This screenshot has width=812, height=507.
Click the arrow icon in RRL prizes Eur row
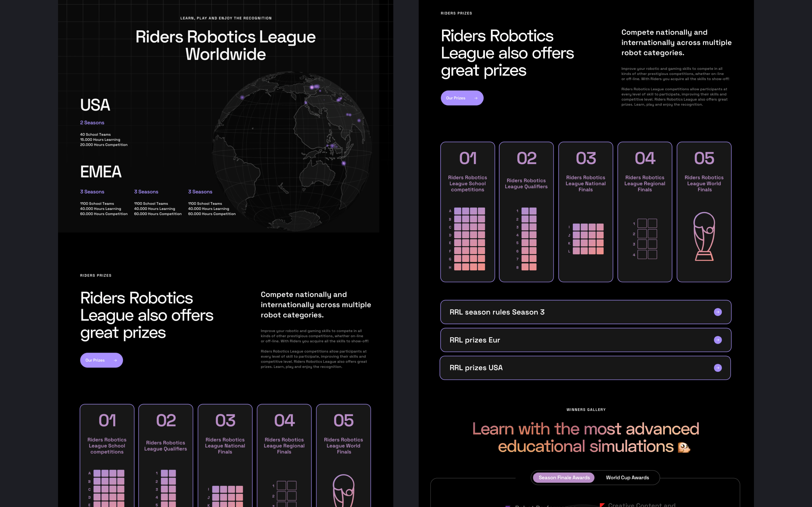pyautogui.click(x=717, y=340)
